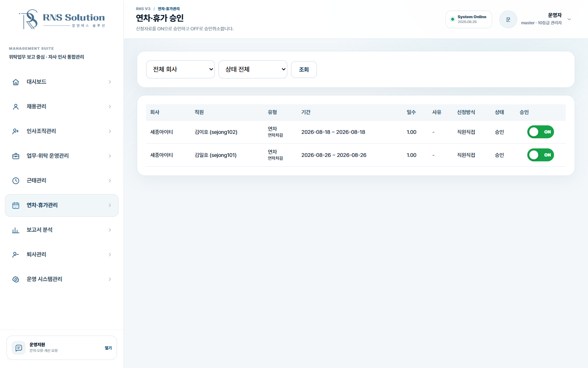This screenshot has width=588, height=368.
Task: Click the dashboard home icon
Action: point(16,82)
